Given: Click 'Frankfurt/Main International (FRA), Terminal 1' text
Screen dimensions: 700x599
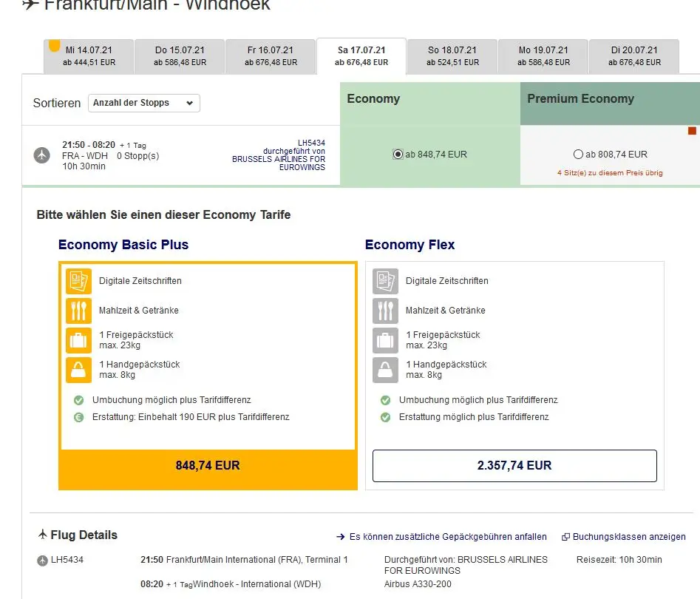Looking at the screenshot, I should click(256, 560).
